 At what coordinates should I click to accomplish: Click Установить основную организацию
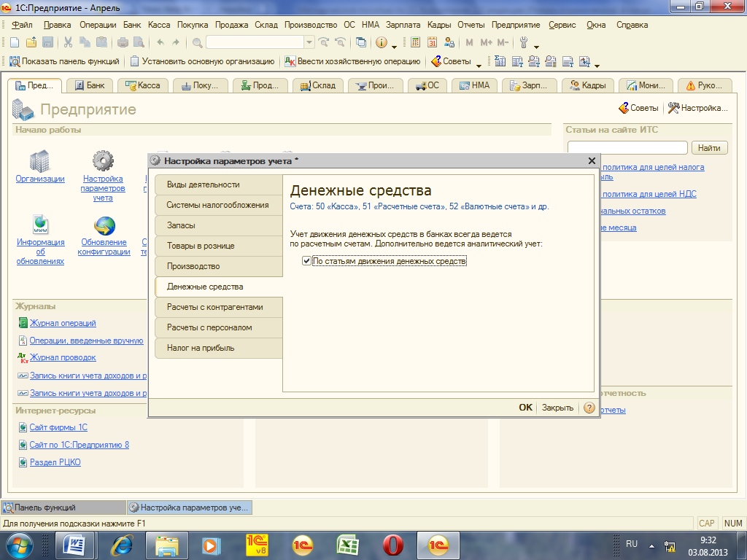(203, 61)
